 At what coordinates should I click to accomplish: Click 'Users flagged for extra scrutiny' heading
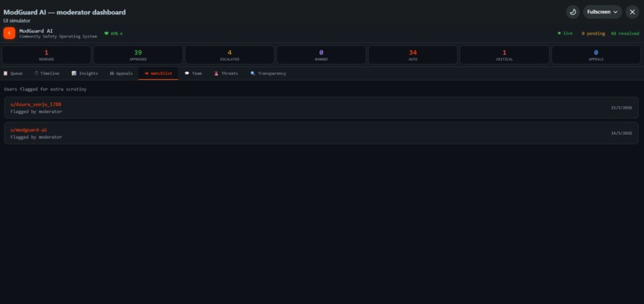click(x=46, y=89)
